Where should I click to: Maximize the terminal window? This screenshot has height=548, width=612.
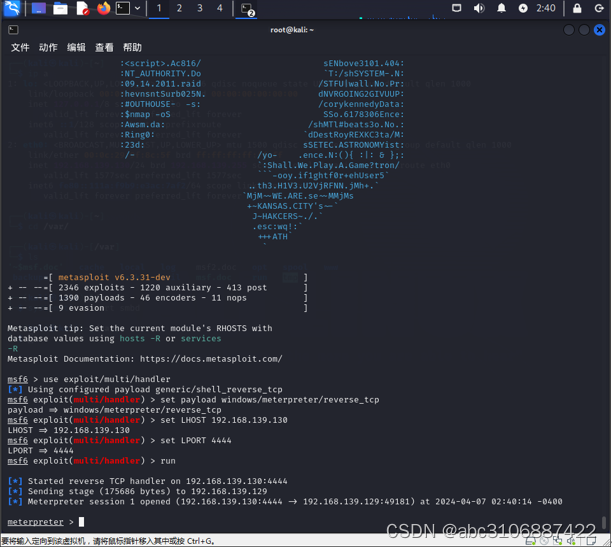[584, 30]
